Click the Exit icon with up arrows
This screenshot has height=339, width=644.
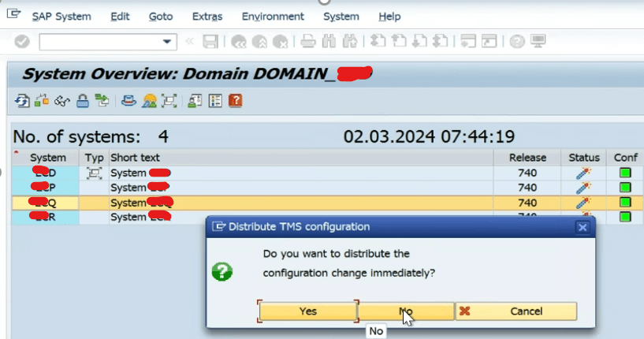[x=259, y=42]
